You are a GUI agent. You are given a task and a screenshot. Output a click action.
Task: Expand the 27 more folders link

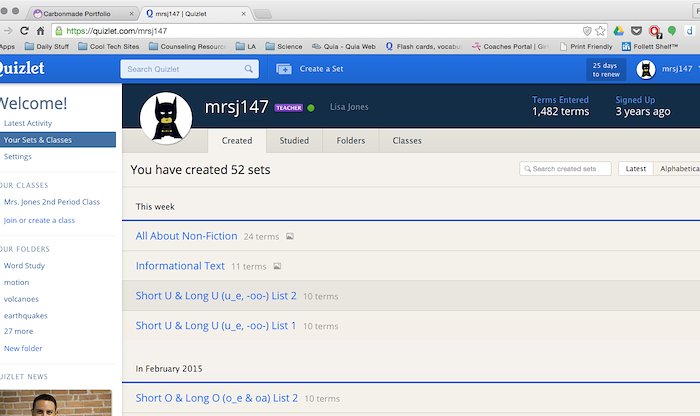(x=18, y=331)
